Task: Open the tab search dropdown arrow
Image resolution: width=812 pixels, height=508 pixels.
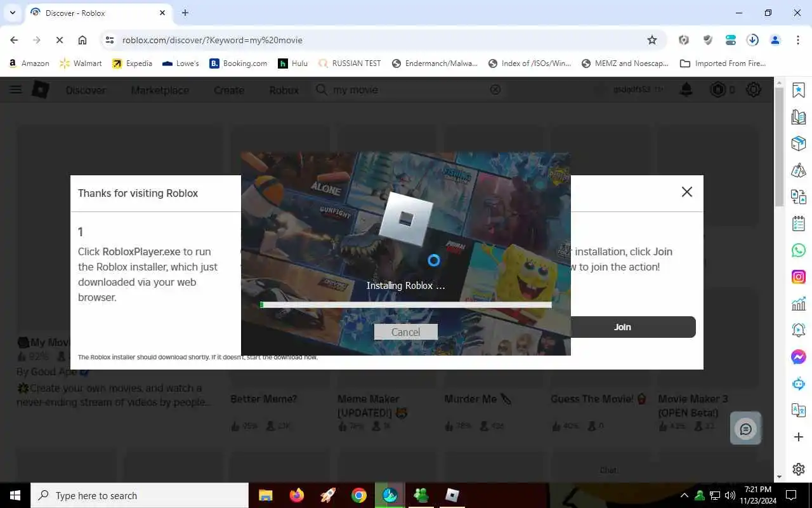Action: tap(12, 13)
